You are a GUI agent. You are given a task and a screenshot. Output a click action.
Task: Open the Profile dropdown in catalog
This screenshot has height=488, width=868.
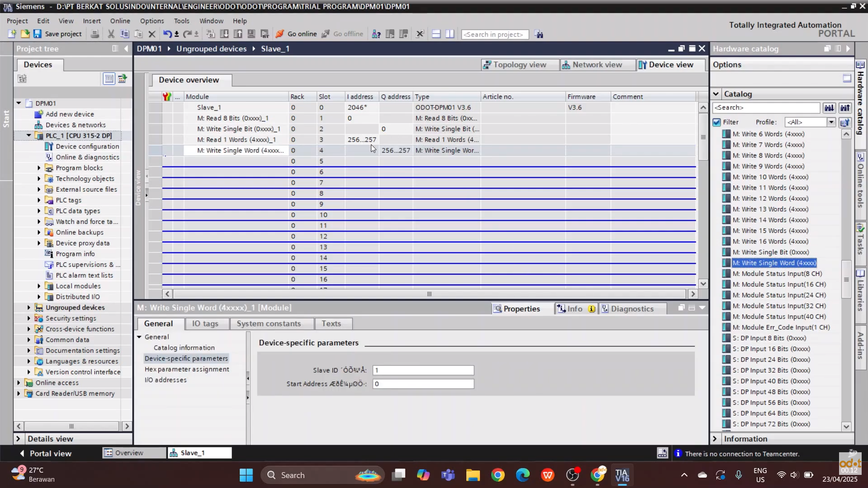pyautogui.click(x=831, y=122)
